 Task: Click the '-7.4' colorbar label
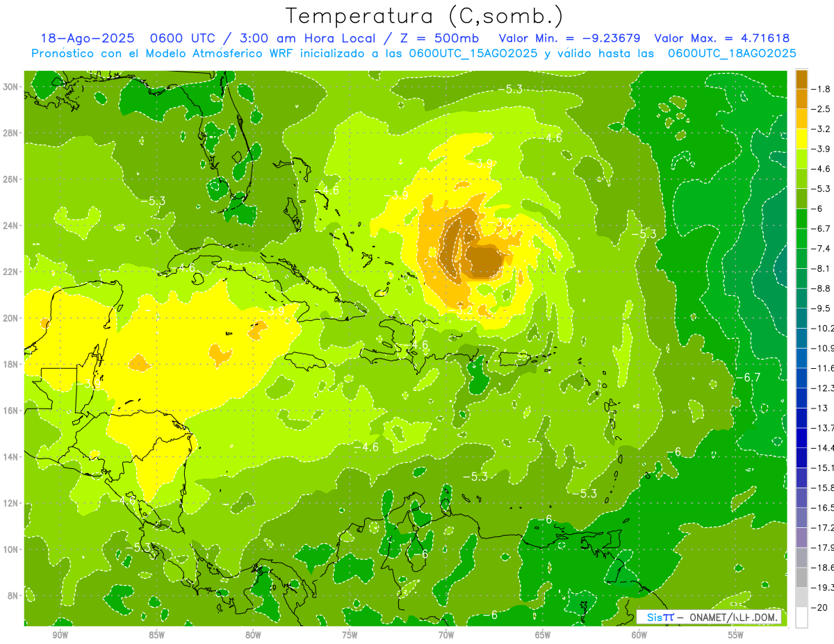coord(821,248)
